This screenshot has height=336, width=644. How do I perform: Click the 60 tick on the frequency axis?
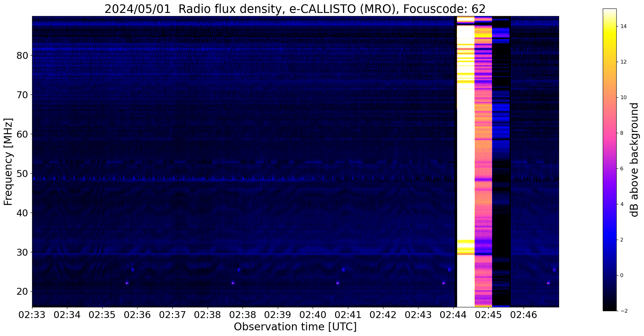pos(23,134)
